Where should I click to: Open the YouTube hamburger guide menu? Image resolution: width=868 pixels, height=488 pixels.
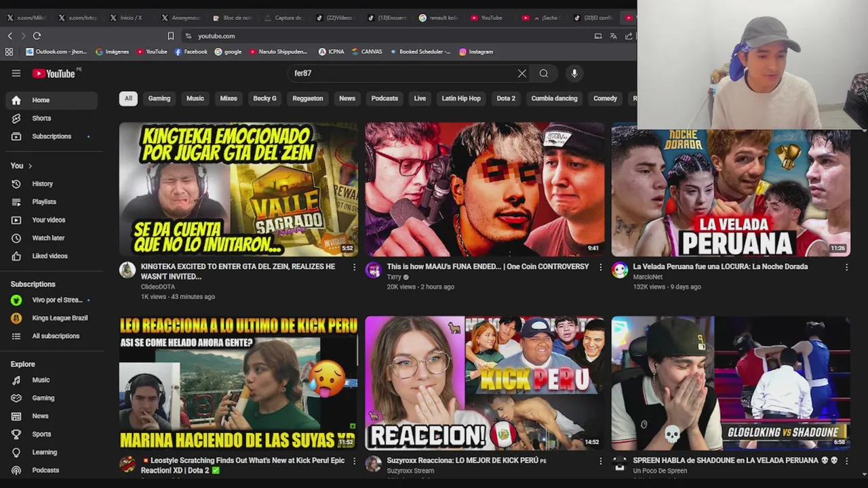16,73
